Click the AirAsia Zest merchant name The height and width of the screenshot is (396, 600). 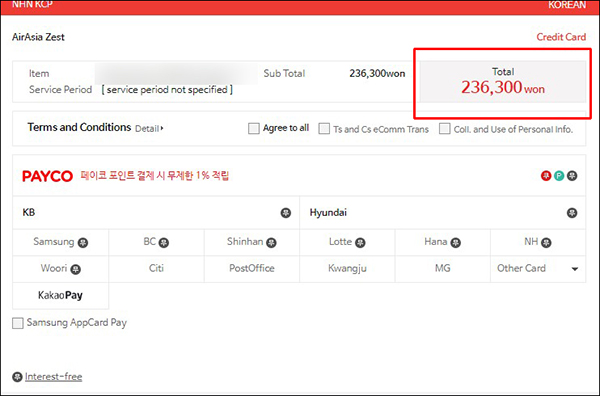point(38,37)
